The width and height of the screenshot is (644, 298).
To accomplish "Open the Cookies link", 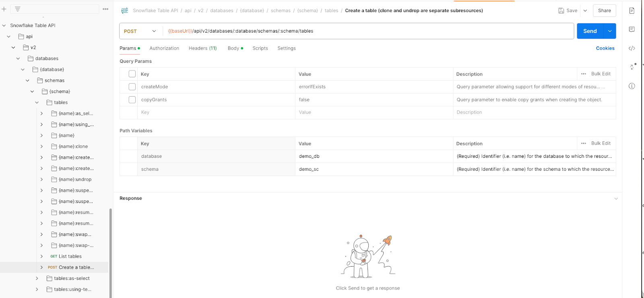I will coord(605,48).
